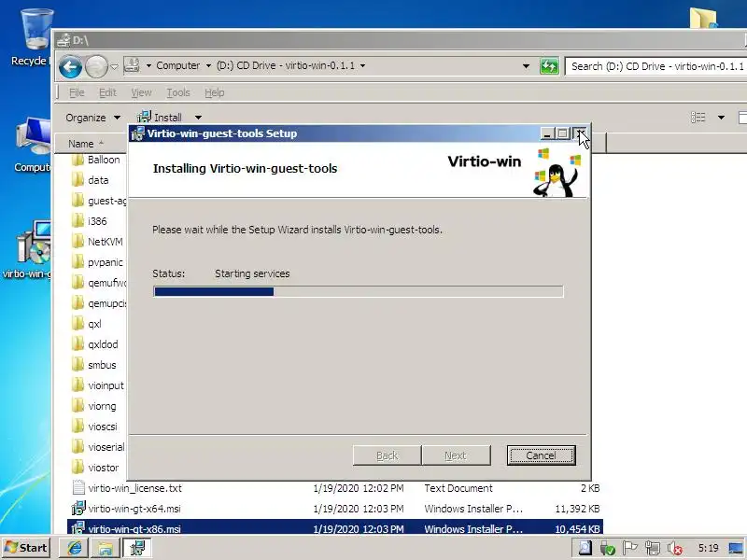The width and height of the screenshot is (747, 560).
Task: Select the smbus folder
Action: pyautogui.click(x=93, y=365)
